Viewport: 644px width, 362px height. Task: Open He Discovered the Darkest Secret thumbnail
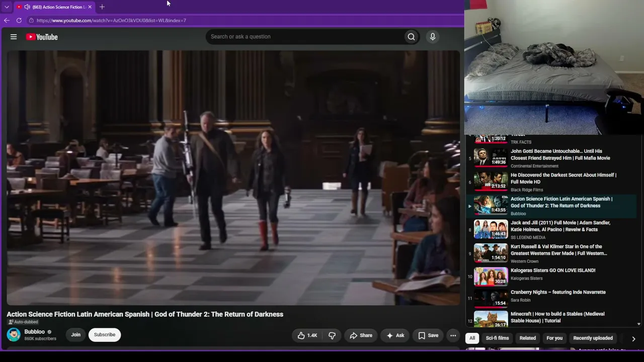point(491,180)
